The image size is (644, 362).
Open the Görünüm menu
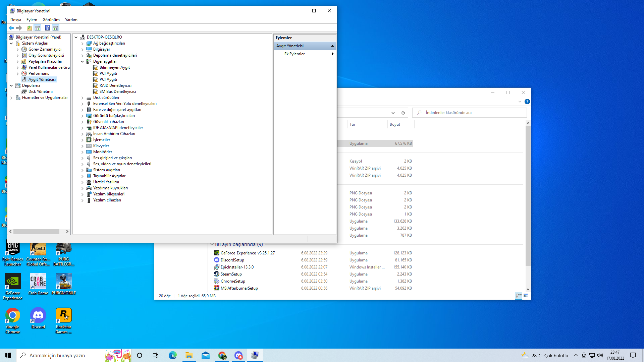click(x=51, y=20)
